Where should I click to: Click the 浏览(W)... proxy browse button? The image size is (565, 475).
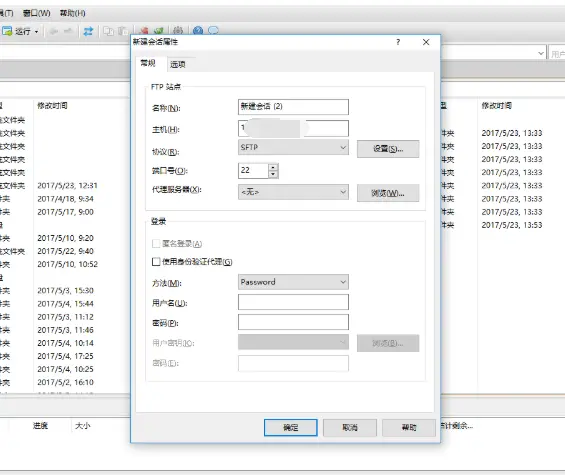coord(388,193)
